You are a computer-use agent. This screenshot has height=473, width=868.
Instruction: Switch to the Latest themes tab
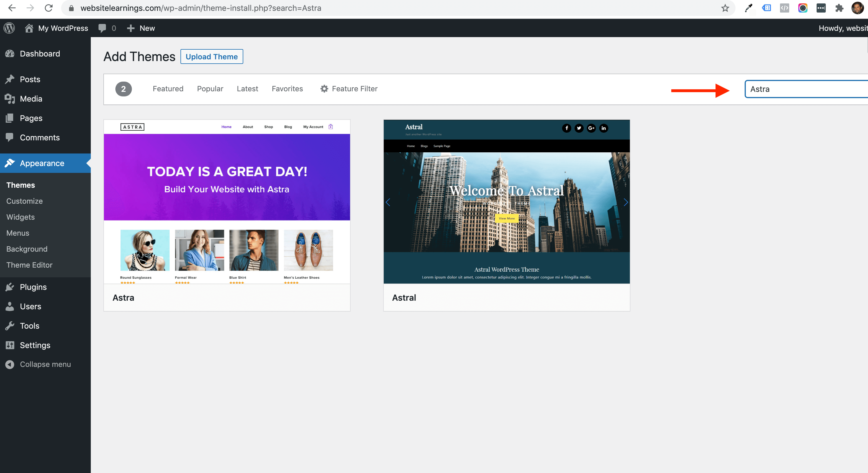pyautogui.click(x=247, y=88)
